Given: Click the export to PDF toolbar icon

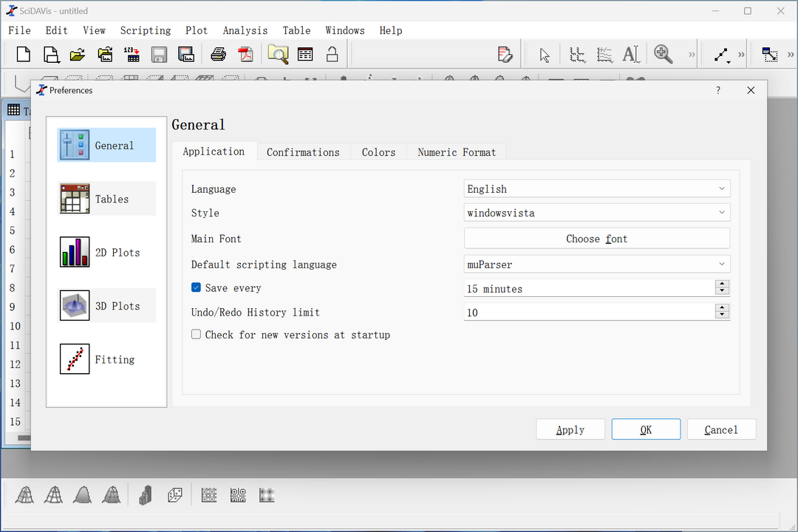Looking at the screenshot, I should coord(245,54).
